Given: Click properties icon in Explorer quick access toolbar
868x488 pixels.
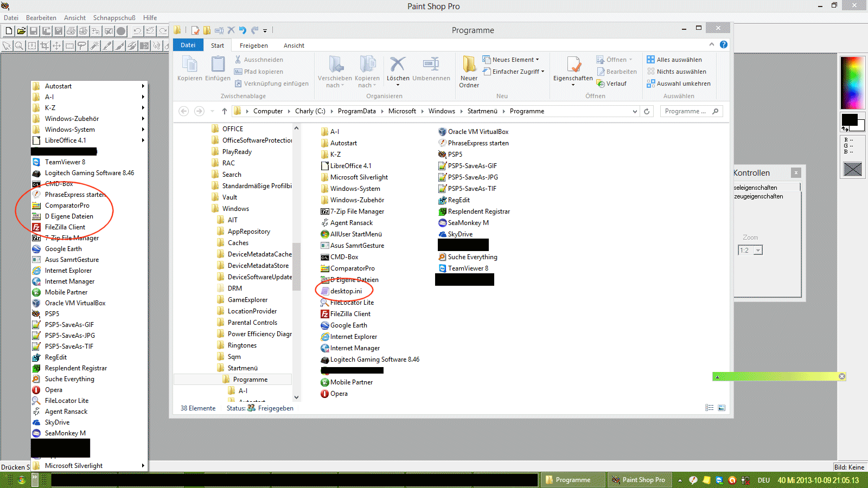Looking at the screenshot, I should point(195,30).
